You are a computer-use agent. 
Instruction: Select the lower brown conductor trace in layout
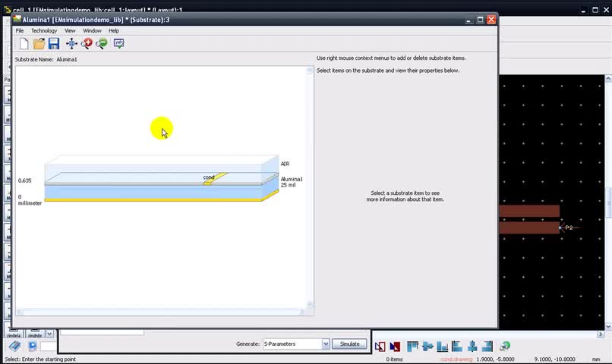[x=529, y=227]
